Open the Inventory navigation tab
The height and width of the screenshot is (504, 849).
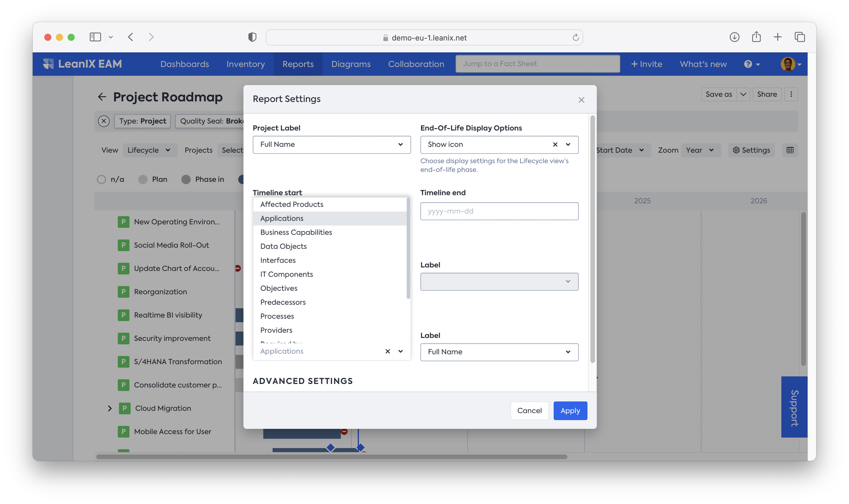tap(245, 64)
